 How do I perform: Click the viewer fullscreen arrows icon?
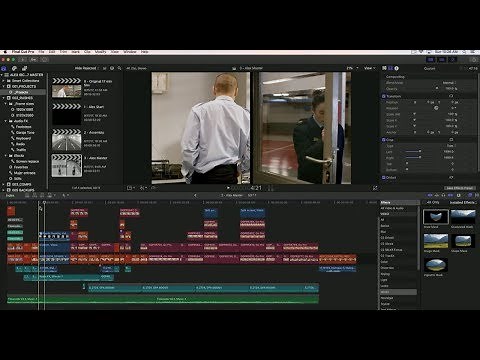[x=375, y=188]
